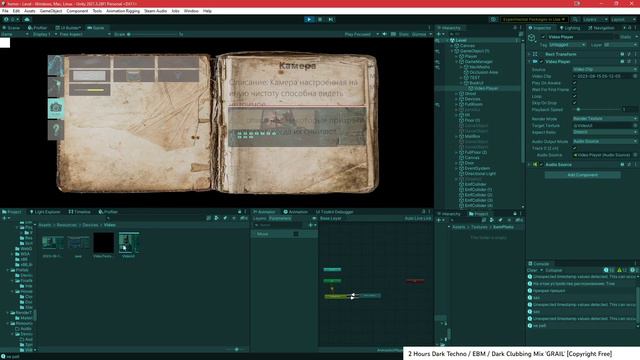This screenshot has width=640, height=360.
Task: Select the black VideoTexture asset thumbnail
Action: coord(103,243)
